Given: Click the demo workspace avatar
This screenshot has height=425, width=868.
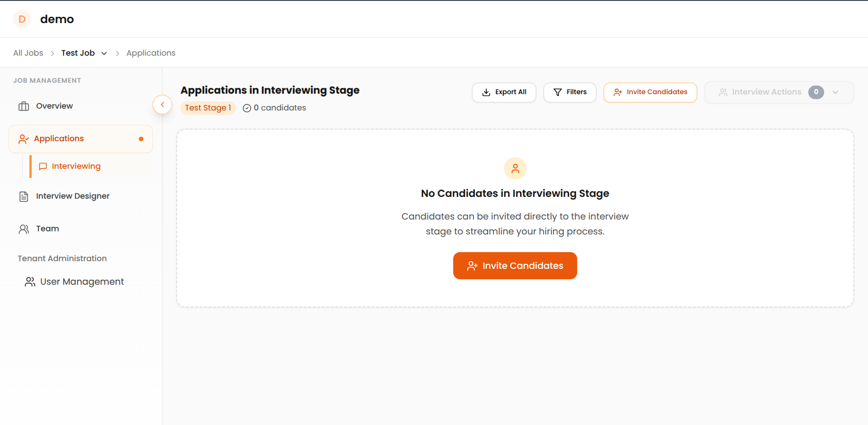Looking at the screenshot, I should (22, 19).
